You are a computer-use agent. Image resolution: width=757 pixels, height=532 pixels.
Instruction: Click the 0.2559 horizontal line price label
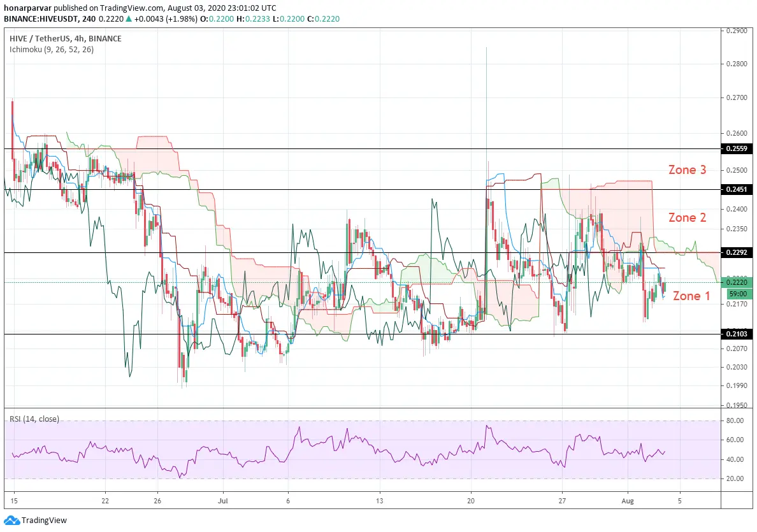click(x=737, y=148)
